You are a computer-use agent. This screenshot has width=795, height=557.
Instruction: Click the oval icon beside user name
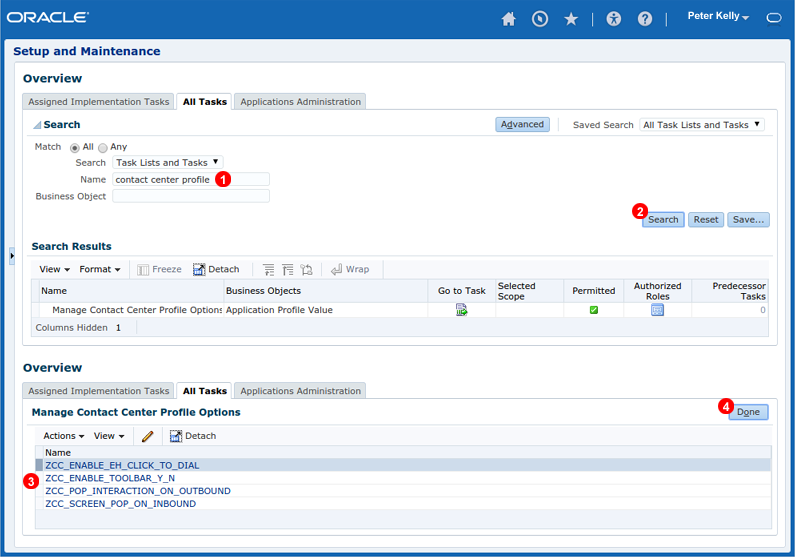point(774,18)
